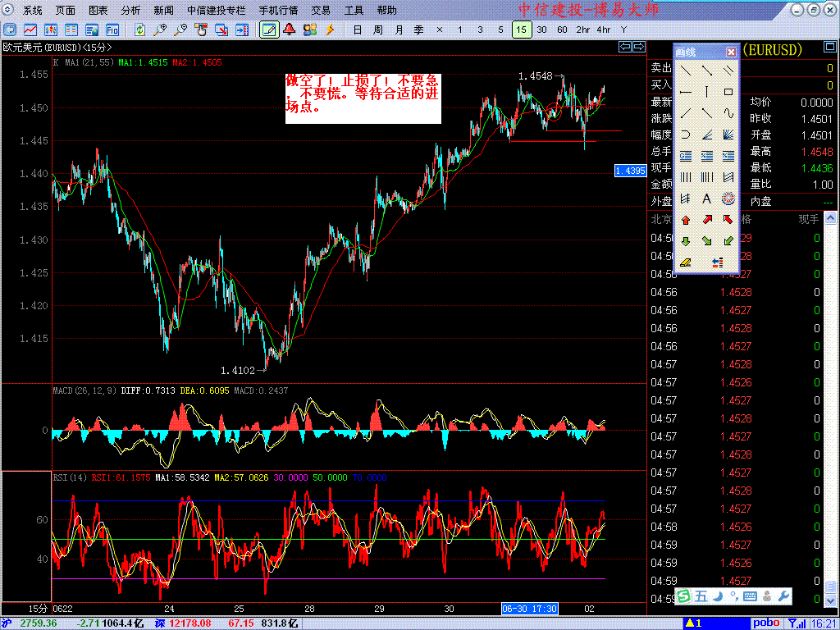Click the tick list scrollbar up arrow
The width and height of the screenshot is (840, 630).
tap(830, 217)
